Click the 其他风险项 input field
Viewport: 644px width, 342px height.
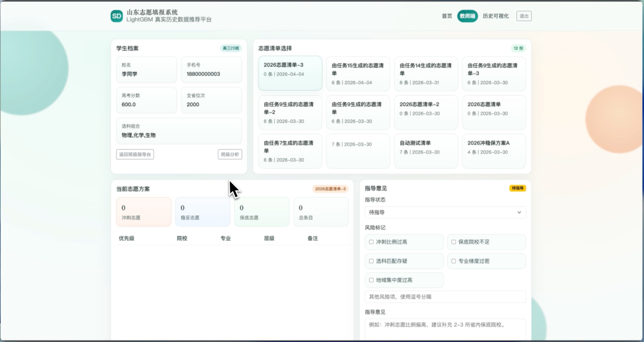[x=445, y=297]
